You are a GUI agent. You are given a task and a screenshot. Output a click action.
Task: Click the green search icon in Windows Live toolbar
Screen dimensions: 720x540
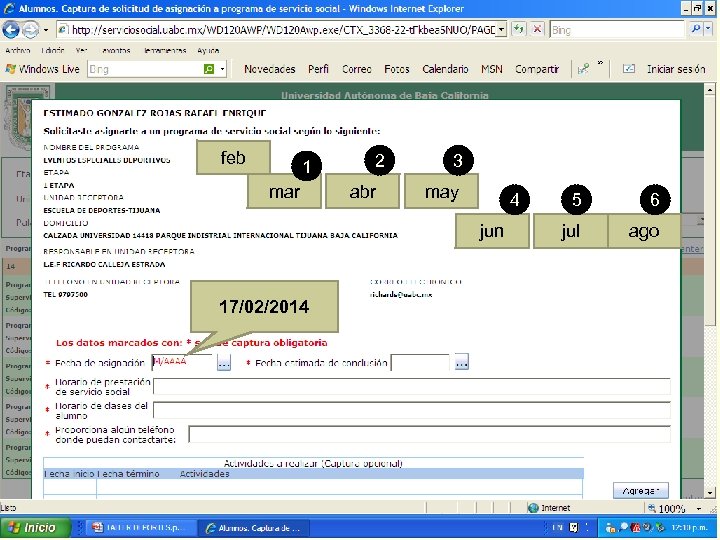209,69
